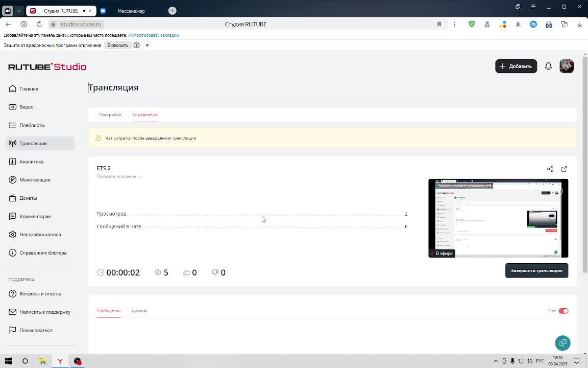The height and width of the screenshot is (368, 588).
Task: Switch to the Сообщения tab
Action: tap(108, 311)
